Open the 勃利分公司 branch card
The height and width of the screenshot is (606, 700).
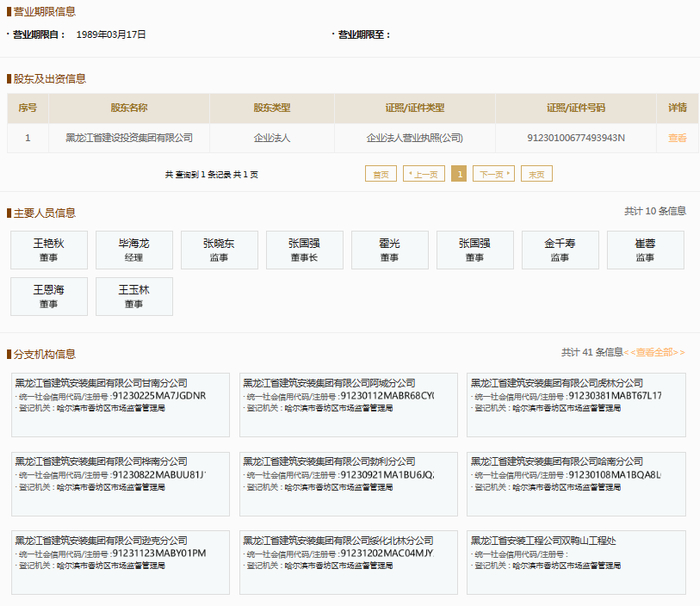(348, 484)
